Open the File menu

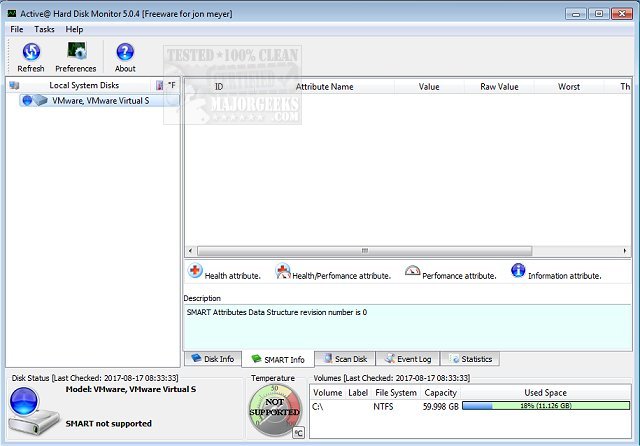[x=17, y=29]
